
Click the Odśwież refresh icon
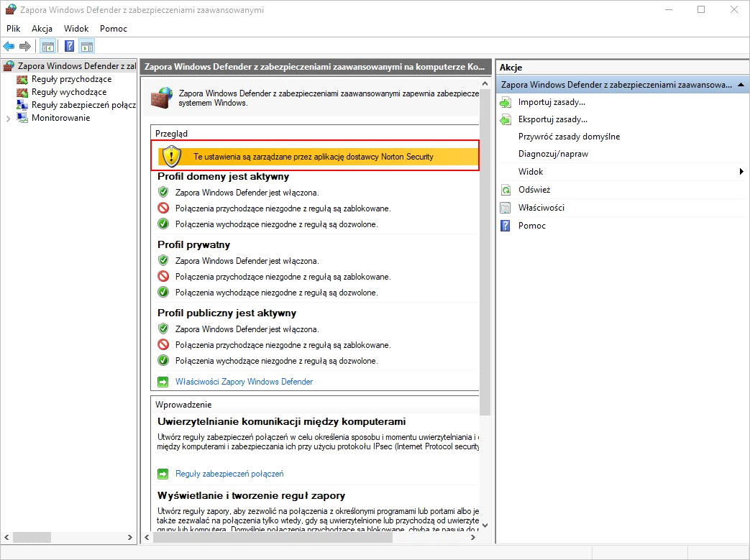pos(506,190)
